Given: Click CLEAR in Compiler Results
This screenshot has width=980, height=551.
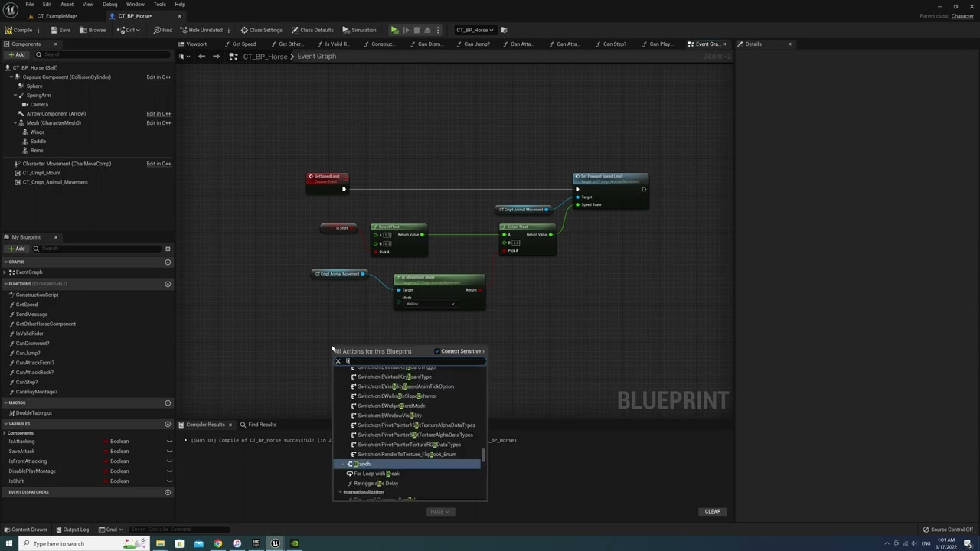Looking at the screenshot, I should (713, 511).
